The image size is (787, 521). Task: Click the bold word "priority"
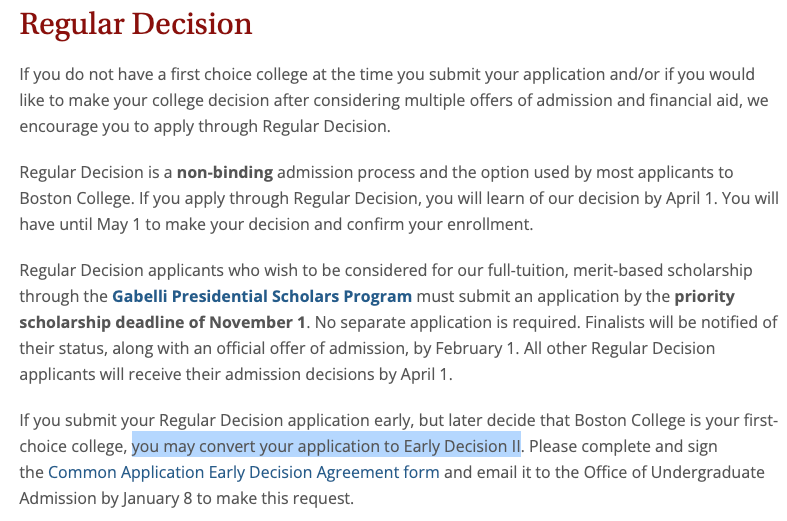(x=705, y=296)
